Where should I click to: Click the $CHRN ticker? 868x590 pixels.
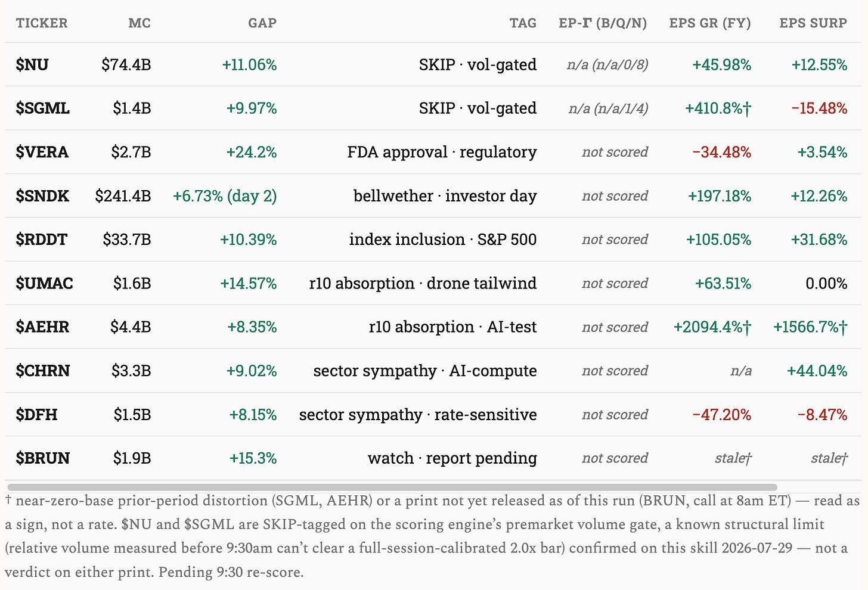tap(43, 371)
